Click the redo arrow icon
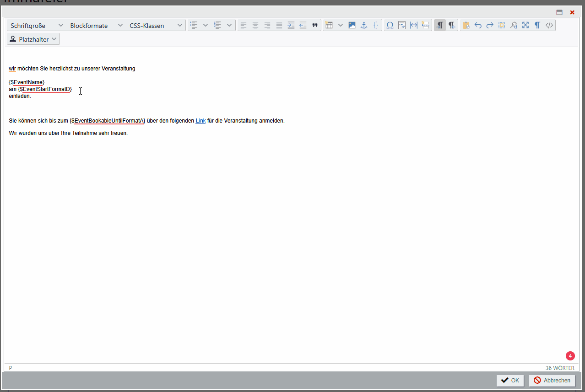585x392 pixels. [x=490, y=26]
